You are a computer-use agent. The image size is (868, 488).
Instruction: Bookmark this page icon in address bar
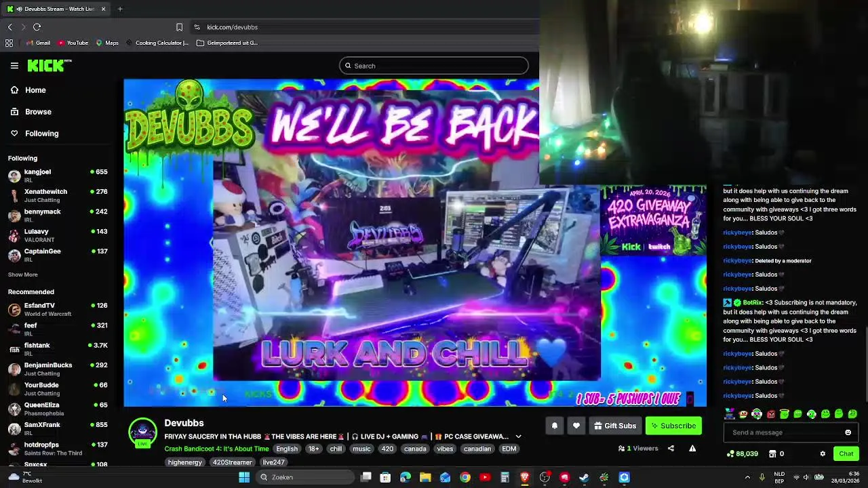point(179,27)
